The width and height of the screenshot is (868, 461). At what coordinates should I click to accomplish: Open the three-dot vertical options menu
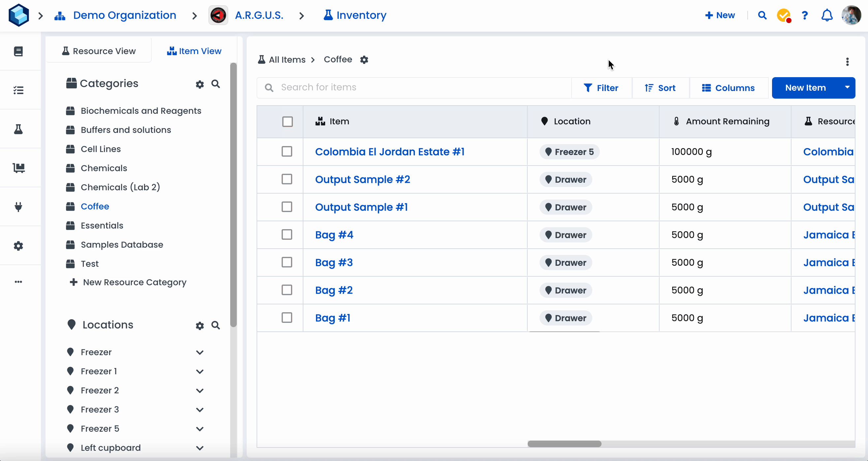click(x=847, y=62)
